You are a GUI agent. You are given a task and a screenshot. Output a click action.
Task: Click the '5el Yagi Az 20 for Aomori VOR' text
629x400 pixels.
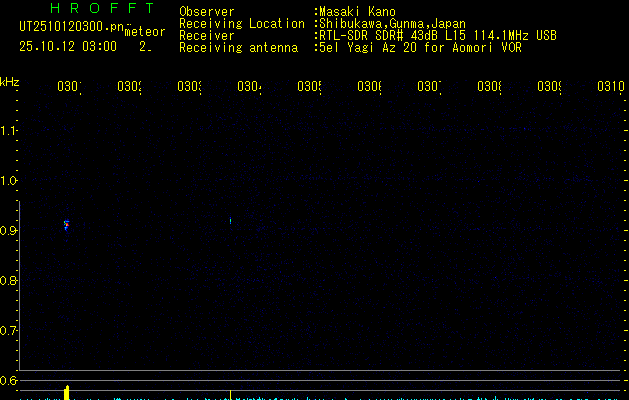(420, 48)
